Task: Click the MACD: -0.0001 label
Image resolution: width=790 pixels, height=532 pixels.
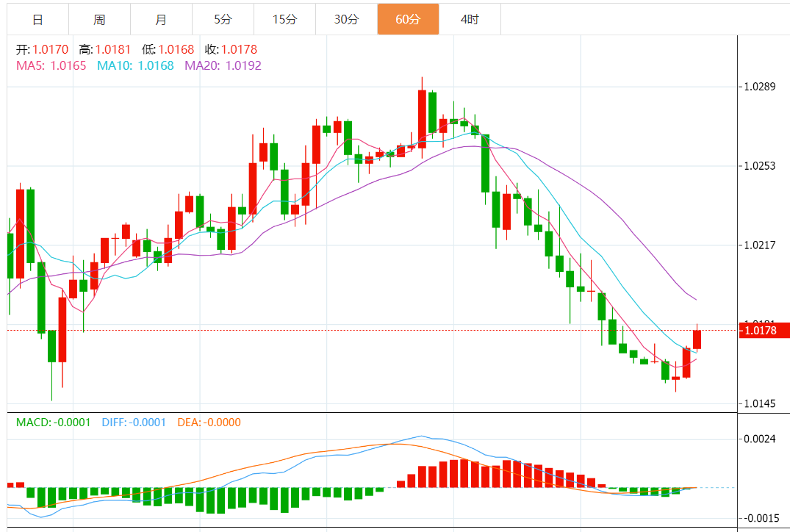Action: (x=53, y=423)
